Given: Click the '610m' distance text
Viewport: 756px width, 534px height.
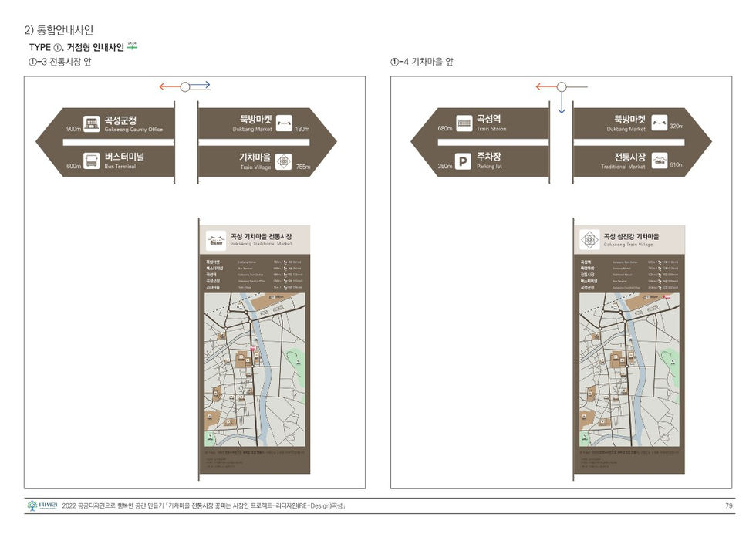Looking at the screenshot, I should [677, 165].
